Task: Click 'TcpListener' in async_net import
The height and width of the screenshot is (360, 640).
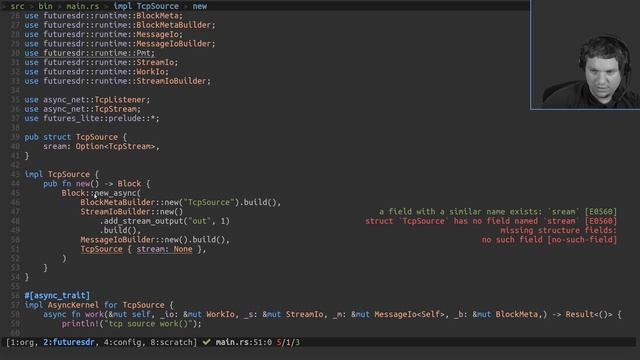Action: [120, 100]
